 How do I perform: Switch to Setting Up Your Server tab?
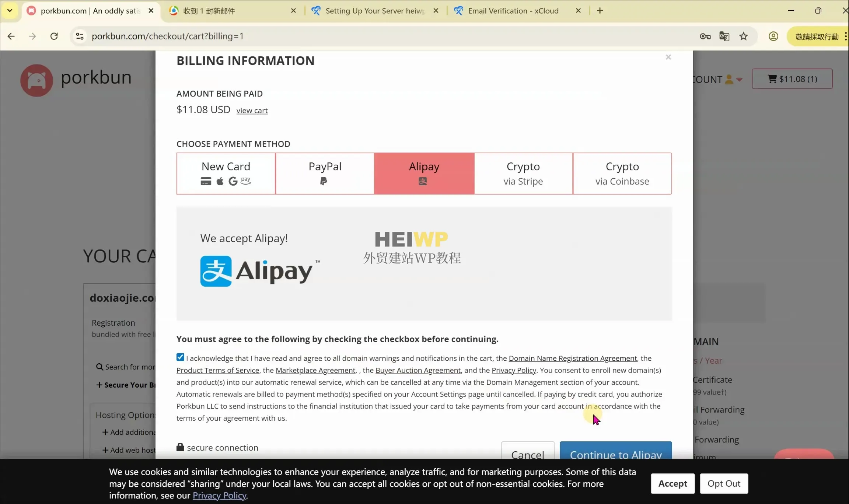pyautogui.click(x=374, y=11)
